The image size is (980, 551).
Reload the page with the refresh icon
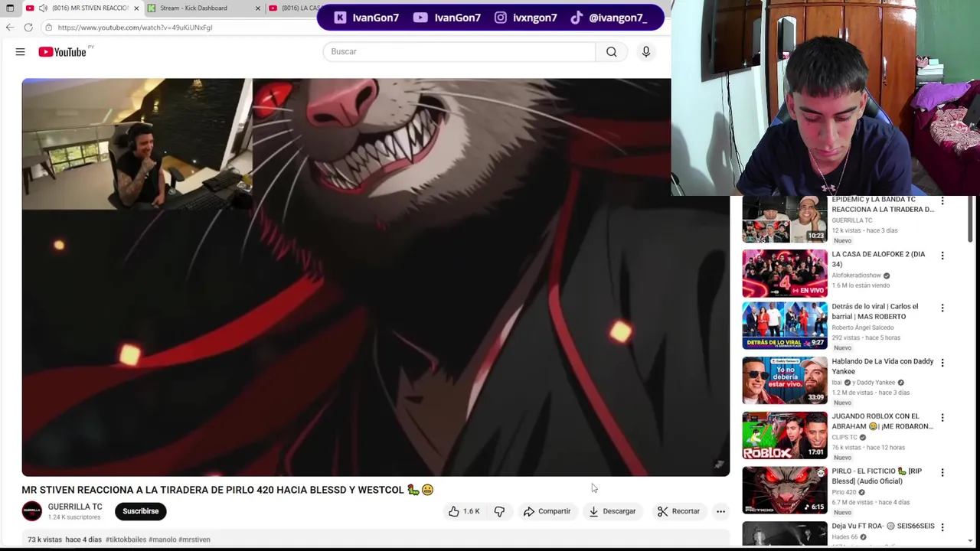click(28, 28)
